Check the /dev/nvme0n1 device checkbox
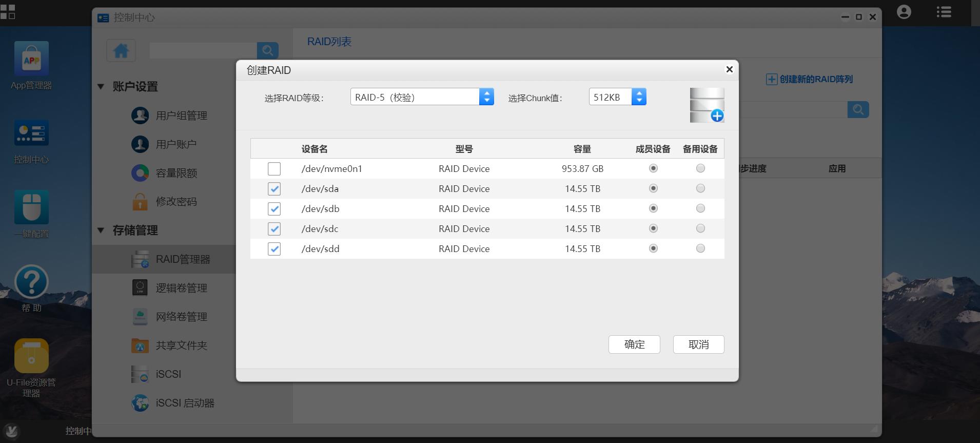980x443 pixels. (274, 169)
